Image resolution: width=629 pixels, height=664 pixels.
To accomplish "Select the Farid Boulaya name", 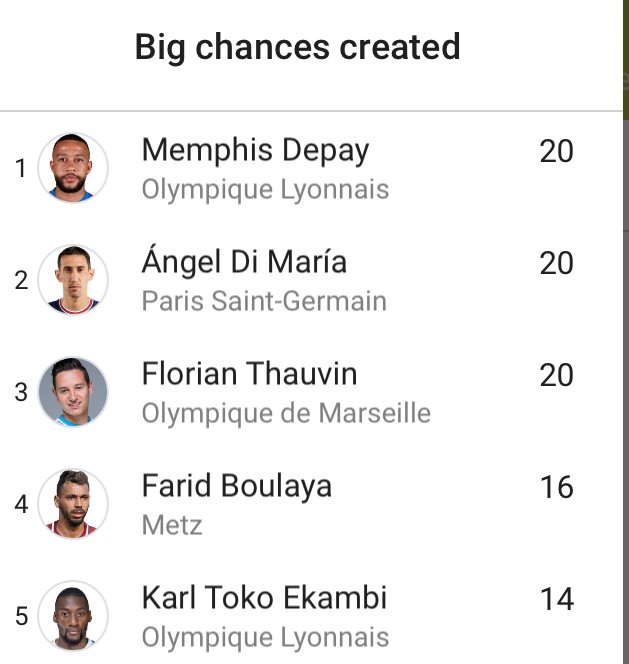I will 237,487.
